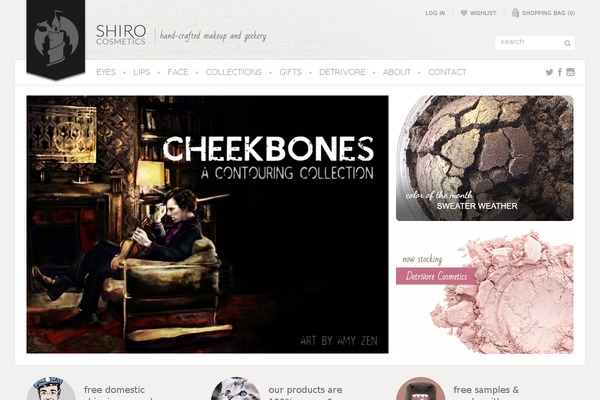The image size is (600, 400).
Task: Open the EYES menu
Action: (x=106, y=72)
